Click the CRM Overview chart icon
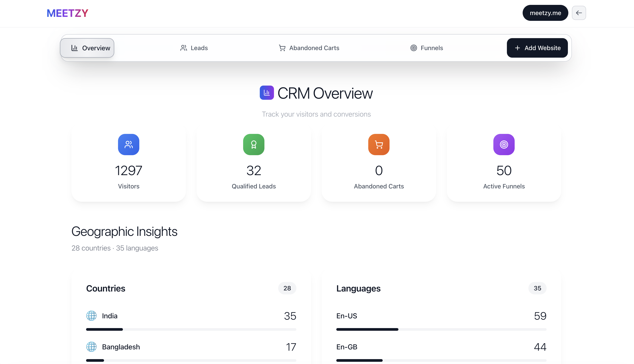 (267, 93)
